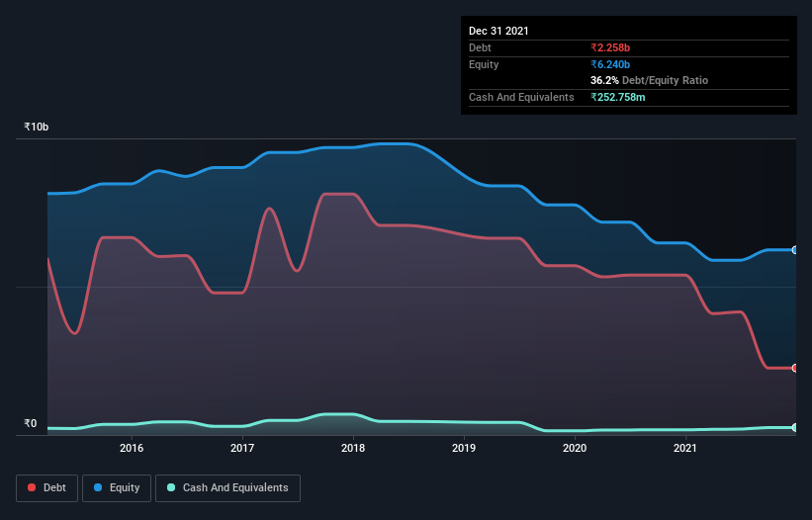Toggle Cash And Equivalents legend button
Image resolution: width=812 pixels, height=520 pixels.
[227, 488]
